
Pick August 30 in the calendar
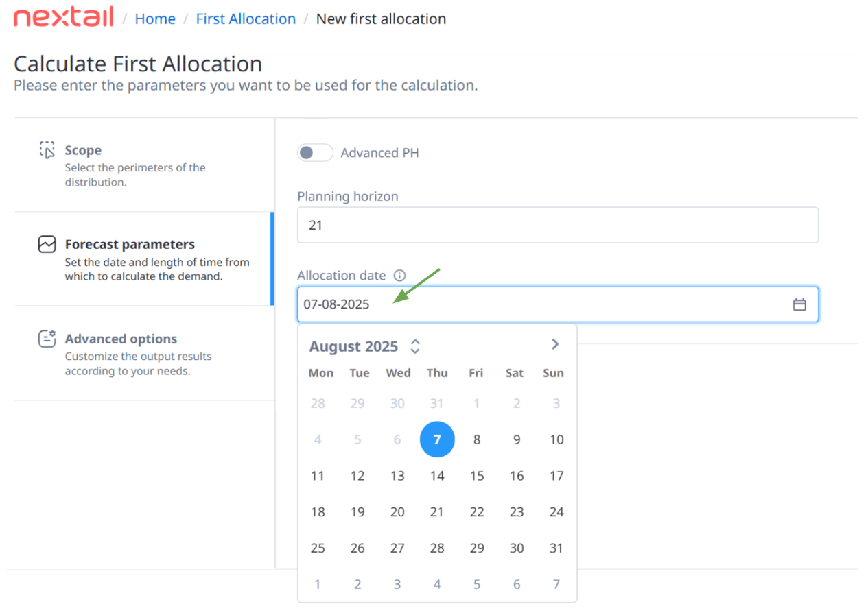517,548
